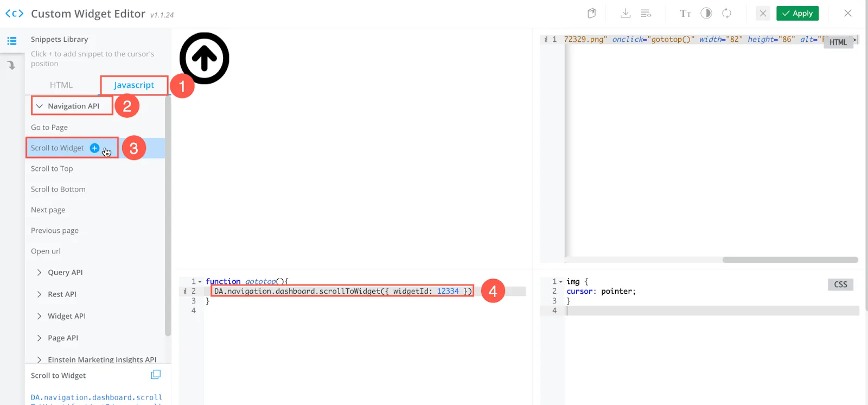
Task: Click the font size Tt icon
Action: (685, 13)
